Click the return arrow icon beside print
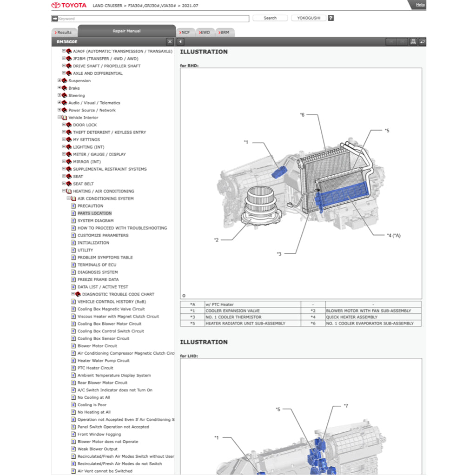 [x=422, y=42]
